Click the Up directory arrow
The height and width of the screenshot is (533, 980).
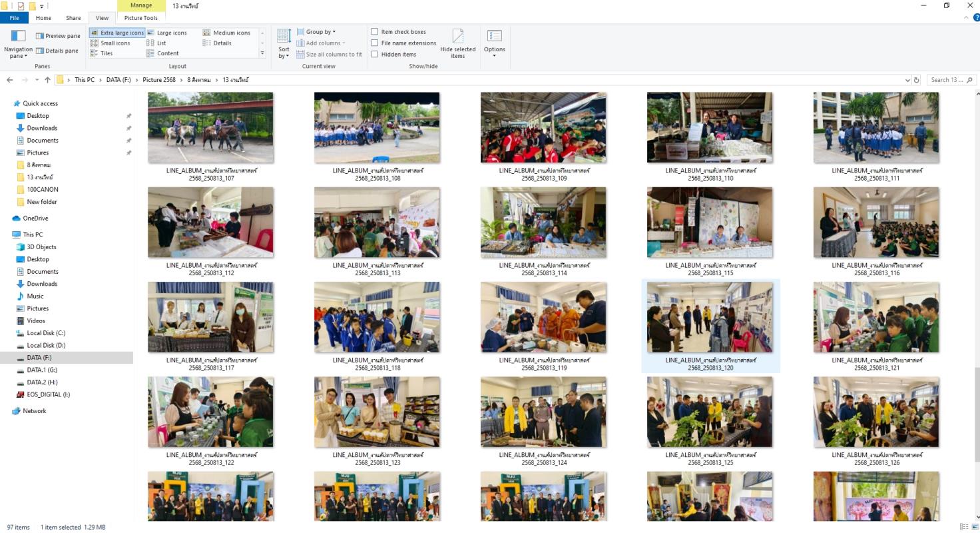(47, 80)
